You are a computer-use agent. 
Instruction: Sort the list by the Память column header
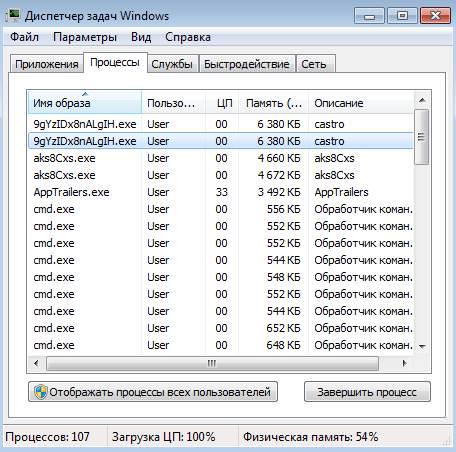click(274, 103)
